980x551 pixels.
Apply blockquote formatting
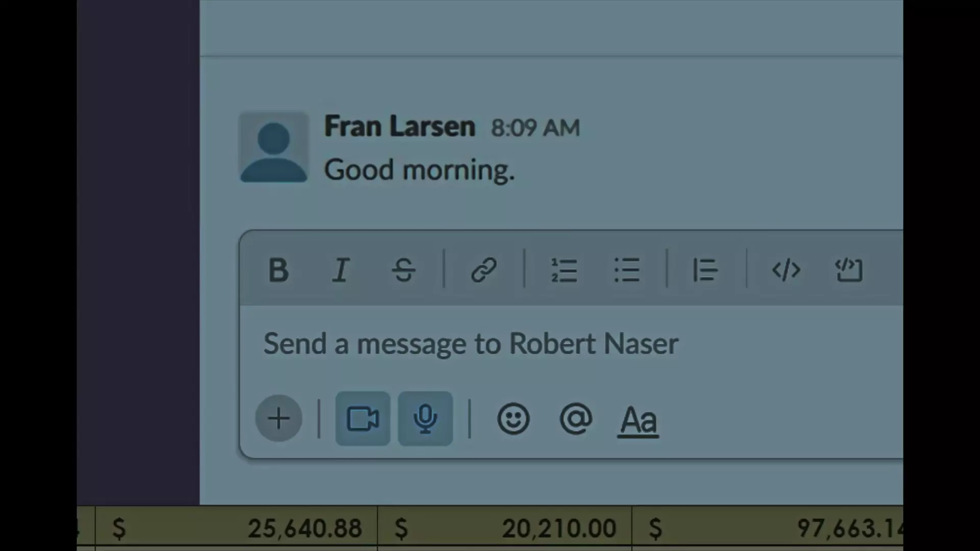[x=706, y=269]
